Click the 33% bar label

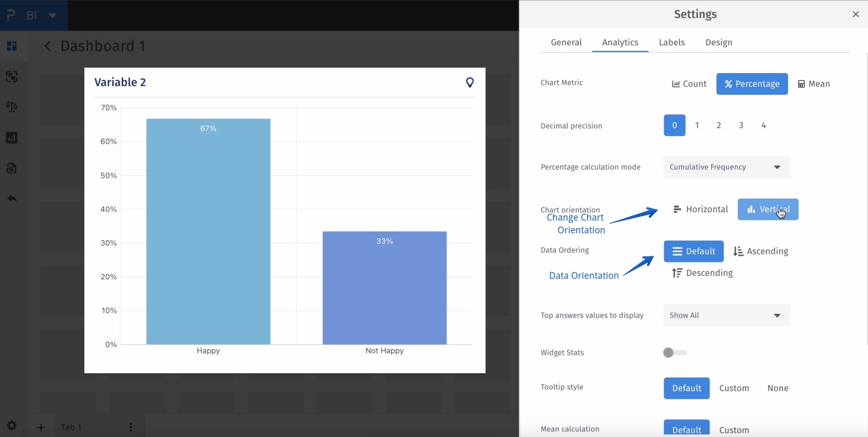click(x=384, y=241)
